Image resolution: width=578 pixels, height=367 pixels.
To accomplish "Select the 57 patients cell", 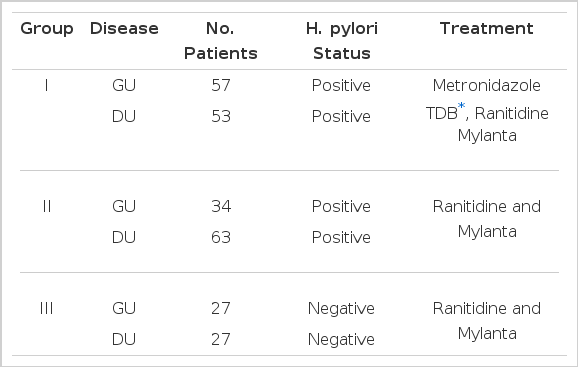I will pos(221,85).
